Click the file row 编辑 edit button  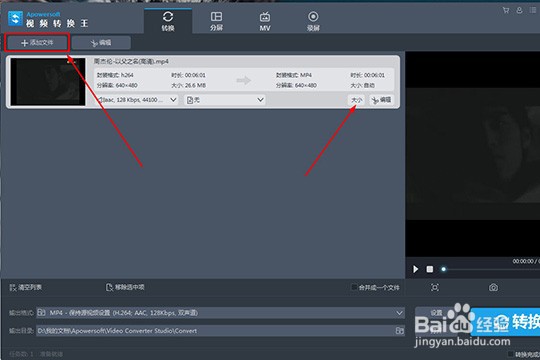381,100
